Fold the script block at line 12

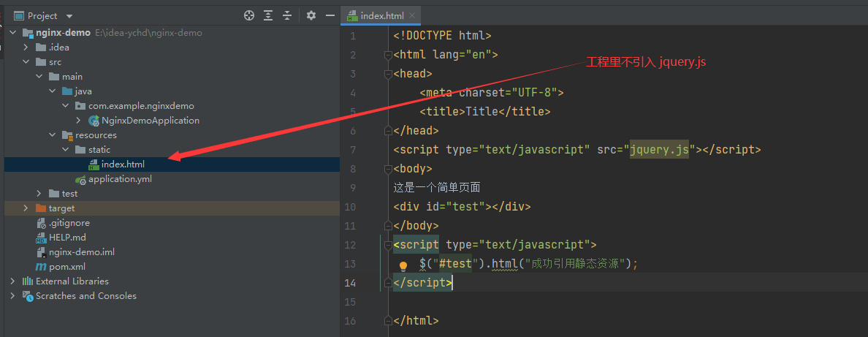pyautogui.click(x=388, y=244)
